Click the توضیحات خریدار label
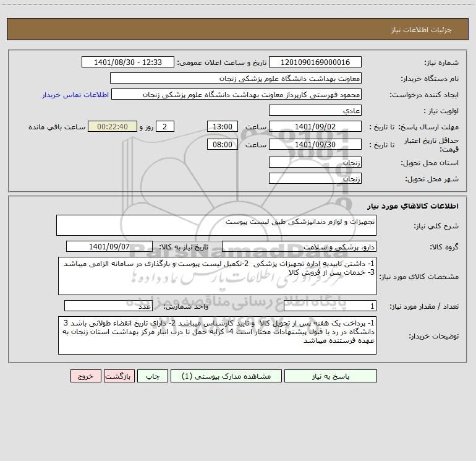This screenshot has height=461, width=476. coord(433,336)
